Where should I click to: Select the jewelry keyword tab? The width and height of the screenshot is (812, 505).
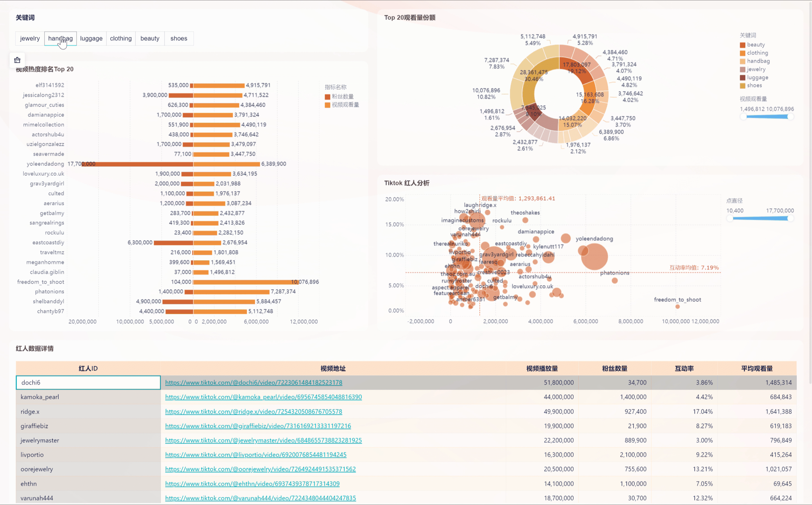point(30,38)
